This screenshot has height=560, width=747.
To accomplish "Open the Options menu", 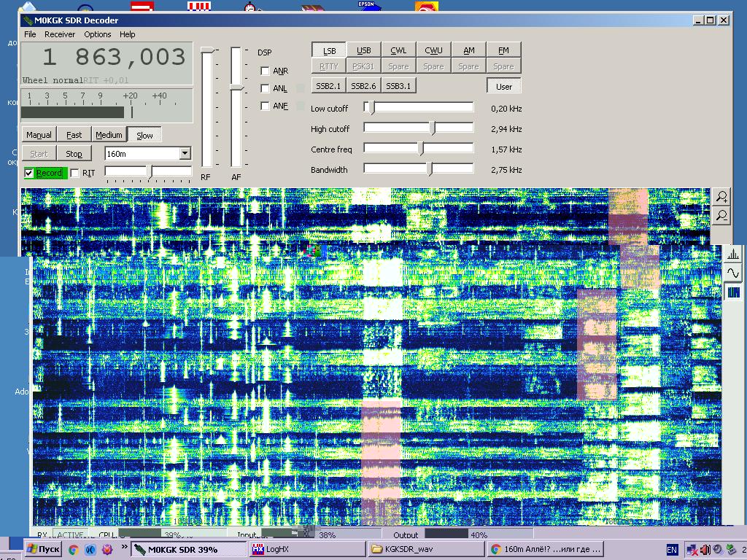I will pos(97,34).
